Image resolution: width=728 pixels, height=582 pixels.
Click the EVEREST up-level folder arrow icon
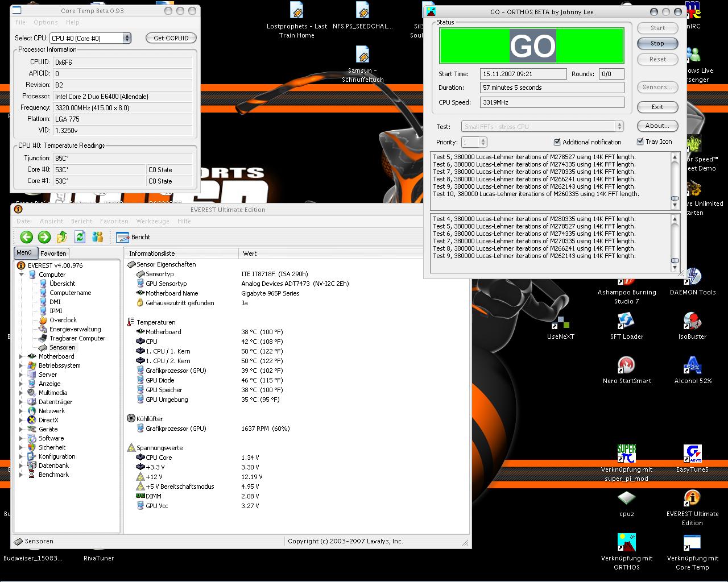pyautogui.click(x=62, y=237)
